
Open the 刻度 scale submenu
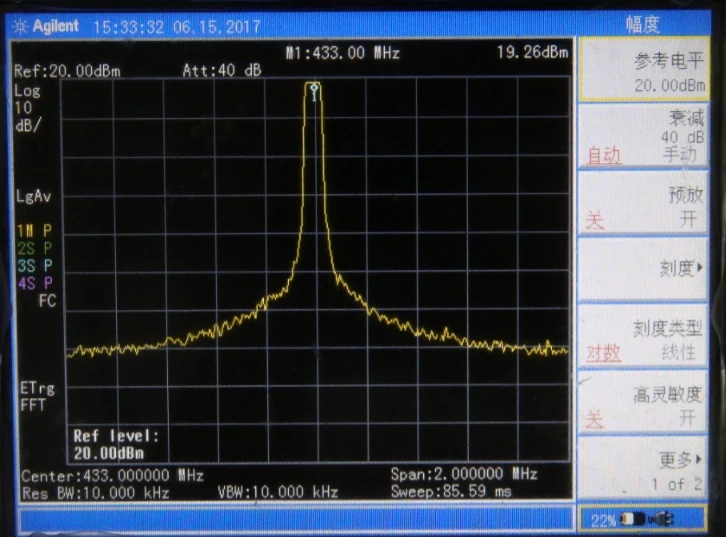click(x=644, y=269)
